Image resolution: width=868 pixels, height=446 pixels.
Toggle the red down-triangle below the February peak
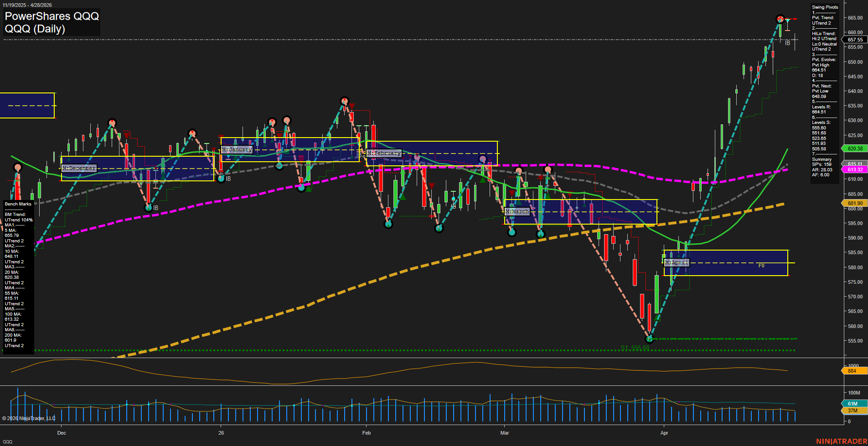tap(351, 106)
